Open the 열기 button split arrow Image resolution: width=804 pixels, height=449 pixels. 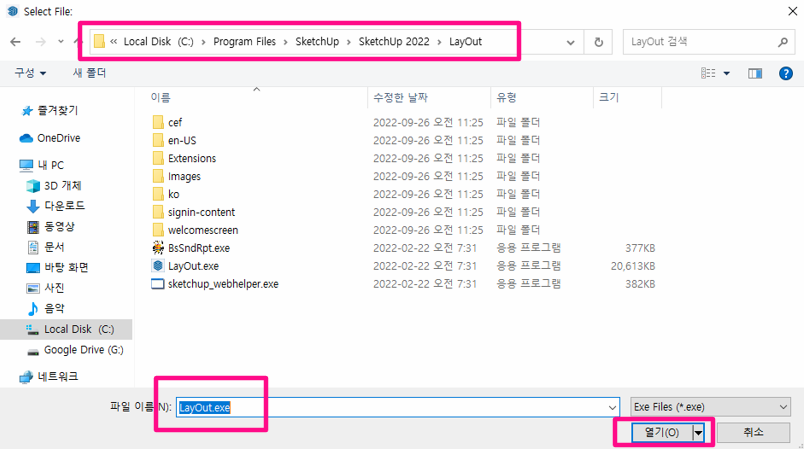click(698, 433)
